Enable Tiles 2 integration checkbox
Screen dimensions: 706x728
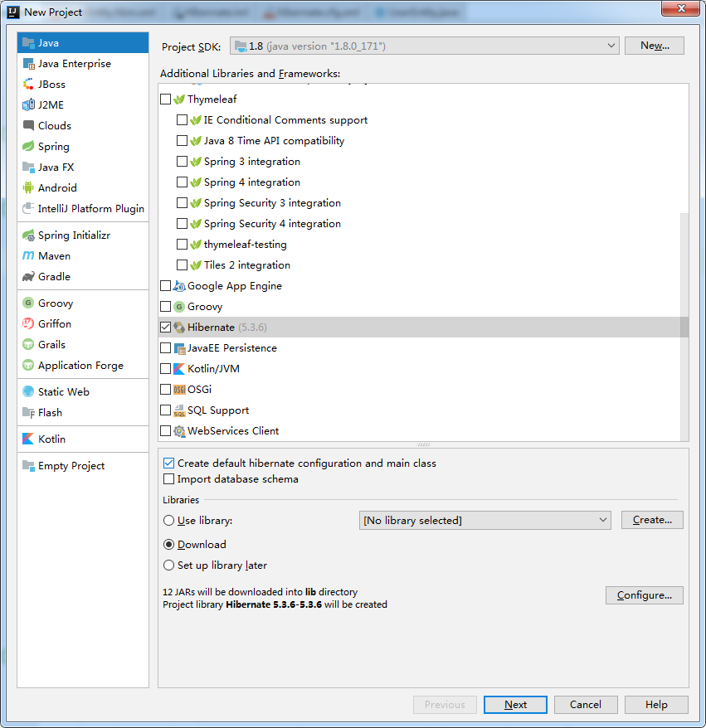[x=182, y=265]
